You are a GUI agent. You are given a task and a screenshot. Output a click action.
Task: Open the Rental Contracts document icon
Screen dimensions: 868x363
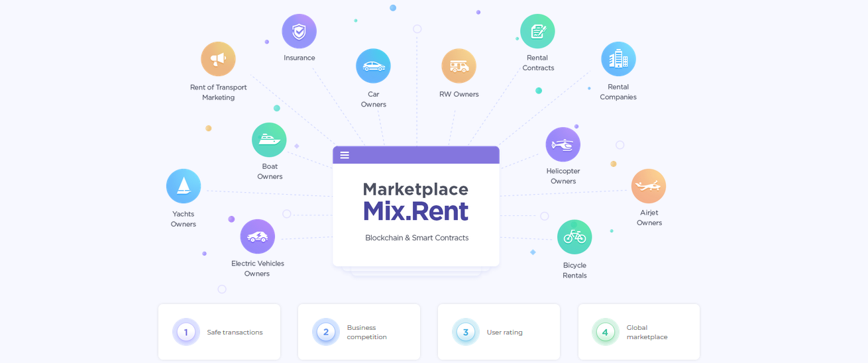point(537,31)
